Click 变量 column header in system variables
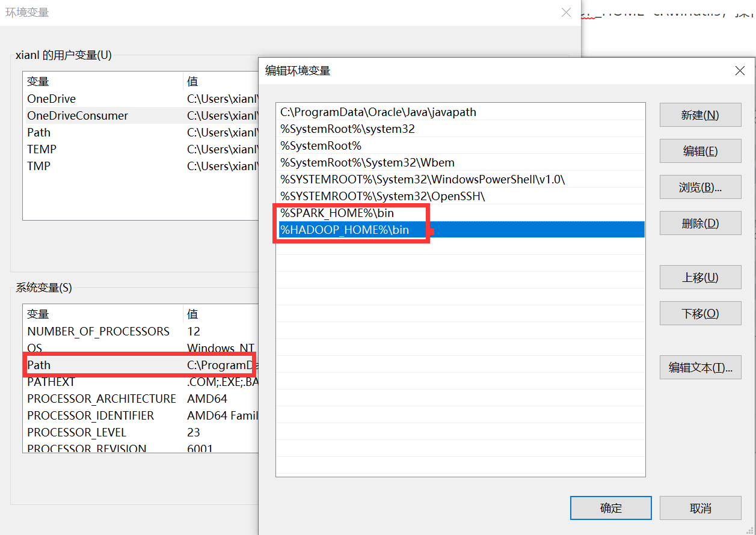756x535 pixels. click(103, 314)
